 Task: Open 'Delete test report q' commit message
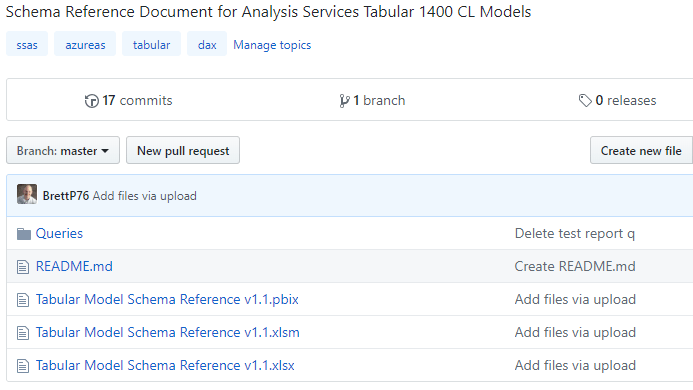coord(575,233)
